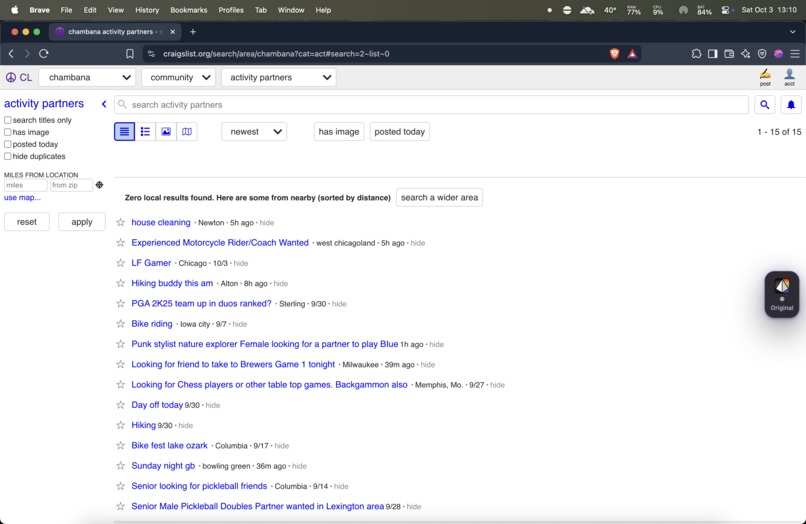
Task: Click the craigslist peace sign CL logo
Action: [x=19, y=78]
